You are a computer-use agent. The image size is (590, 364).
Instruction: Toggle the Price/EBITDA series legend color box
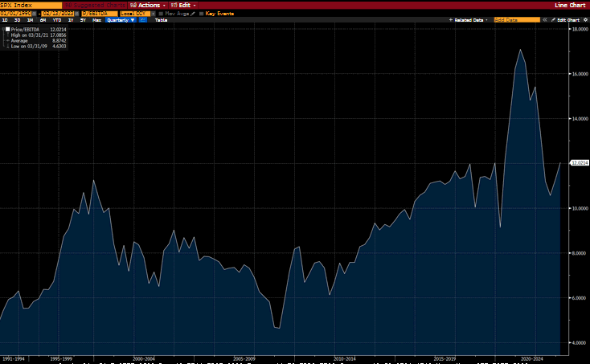click(7, 29)
